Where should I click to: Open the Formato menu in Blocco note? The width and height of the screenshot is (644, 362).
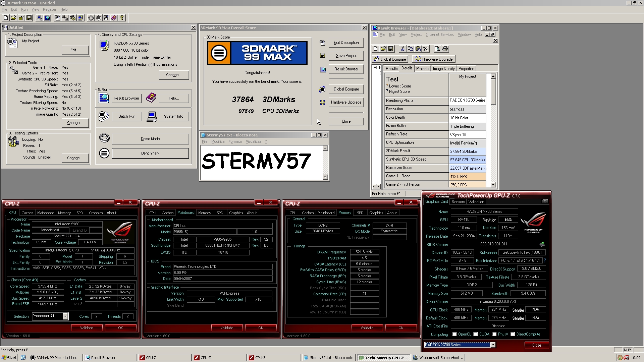pos(235,141)
